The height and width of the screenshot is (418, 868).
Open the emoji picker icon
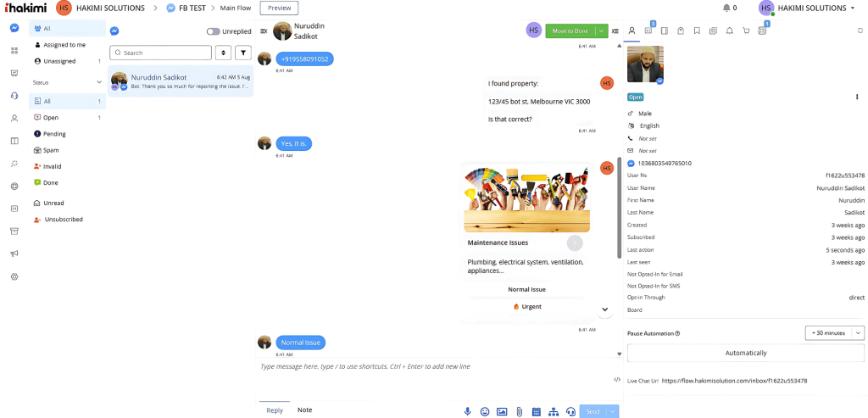tap(485, 411)
